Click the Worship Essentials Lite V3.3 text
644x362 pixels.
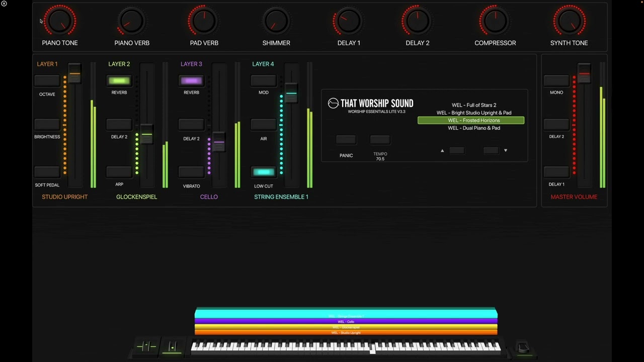click(x=377, y=112)
